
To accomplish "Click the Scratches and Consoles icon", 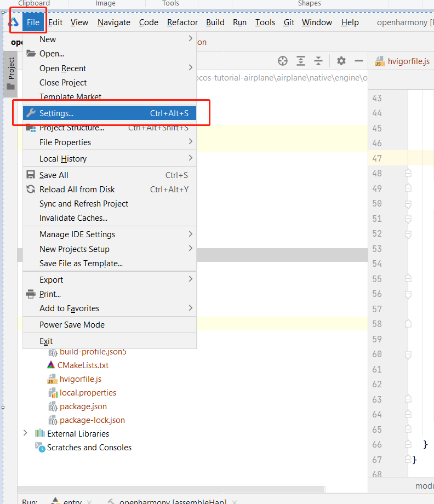I will pos(40,448).
